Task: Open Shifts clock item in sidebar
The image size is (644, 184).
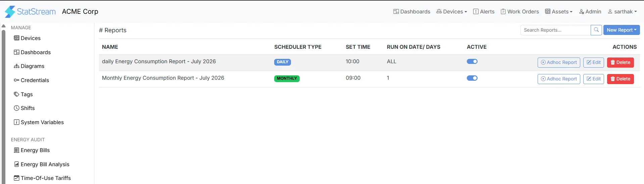Action: click(24, 108)
